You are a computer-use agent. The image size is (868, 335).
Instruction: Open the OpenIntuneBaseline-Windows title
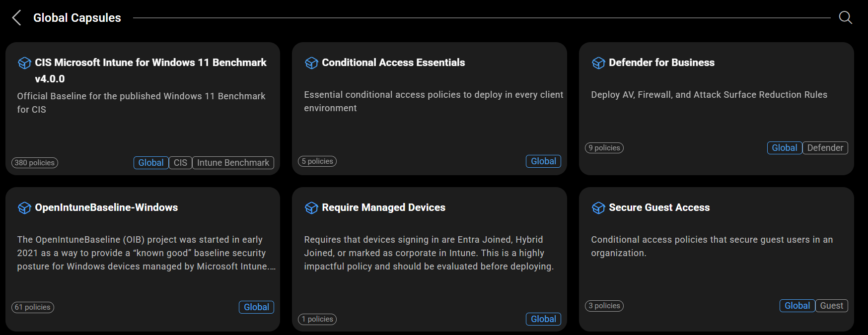point(106,207)
